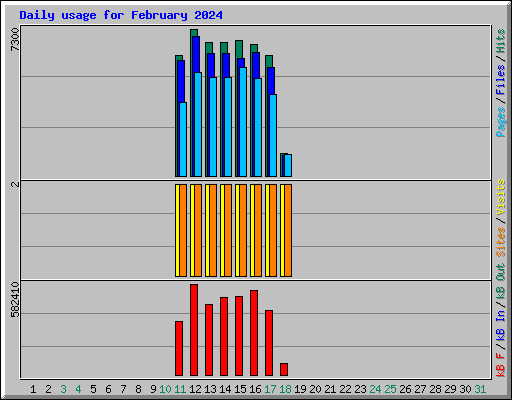Click the cyan Pages bar for day 17
The height and width of the screenshot is (400, 512).
pos(273,135)
